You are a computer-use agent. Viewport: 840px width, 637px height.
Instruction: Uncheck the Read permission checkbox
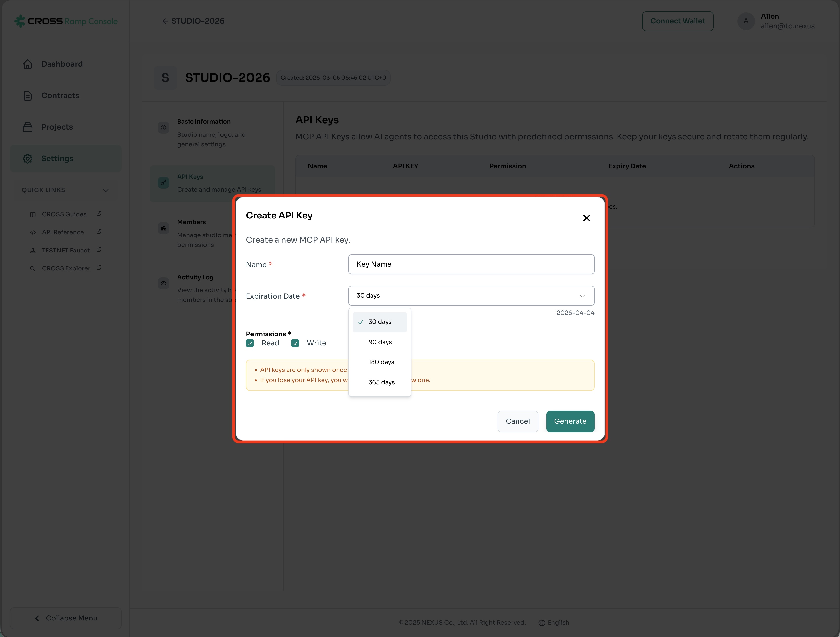point(250,343)
